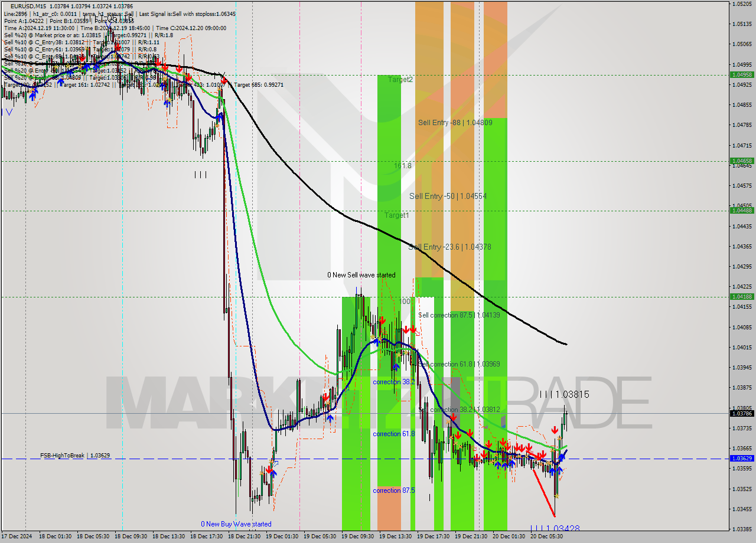Click the 1.03875 price axis value
Image resolution: width=756 pixels, height=543 pixels.
pyautogui.click(x=742, y=388)
